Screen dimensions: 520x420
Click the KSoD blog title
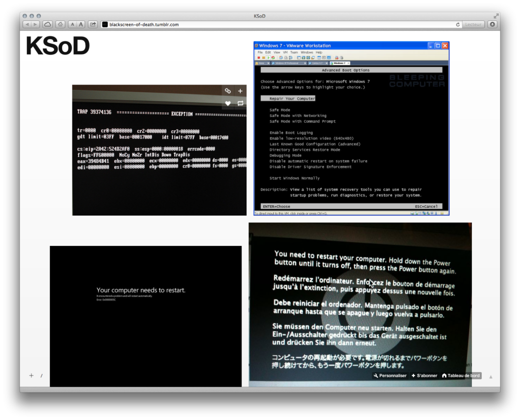[57, 45]
